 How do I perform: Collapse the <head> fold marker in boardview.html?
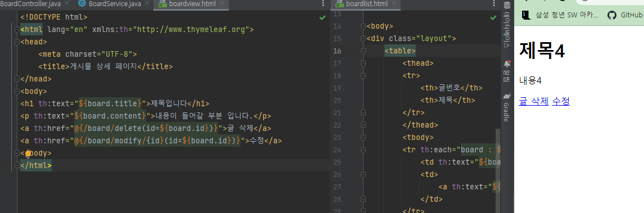(x=16, y=42)
